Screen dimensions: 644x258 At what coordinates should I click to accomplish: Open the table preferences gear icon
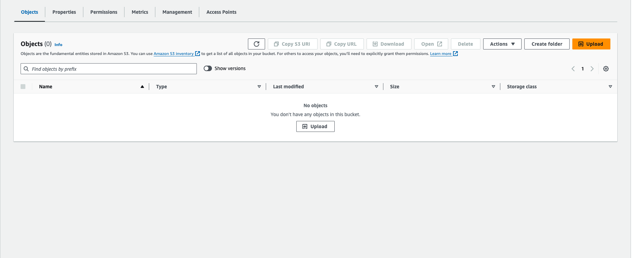pos(606,69)
